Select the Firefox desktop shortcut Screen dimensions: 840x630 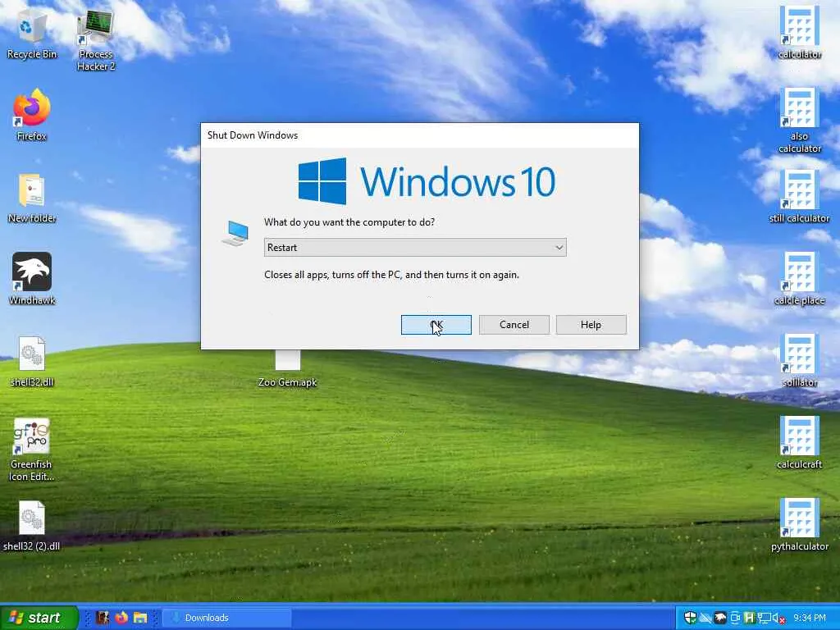[x=32, y=115]
